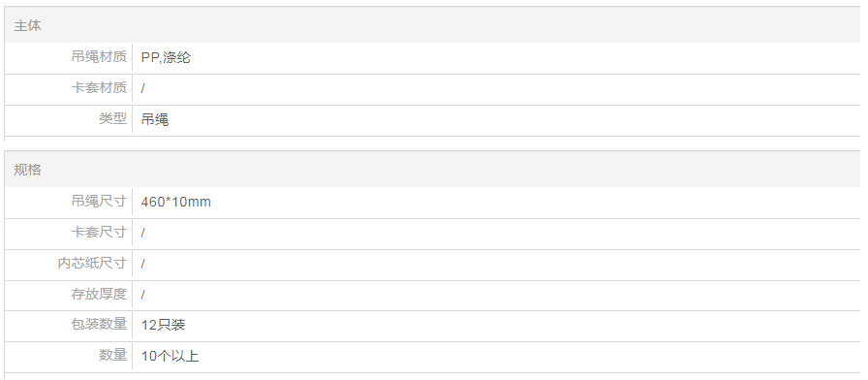This screenshot has width=868, height=380.
Task: Click the 460*10mm size value
Action: 176,202
